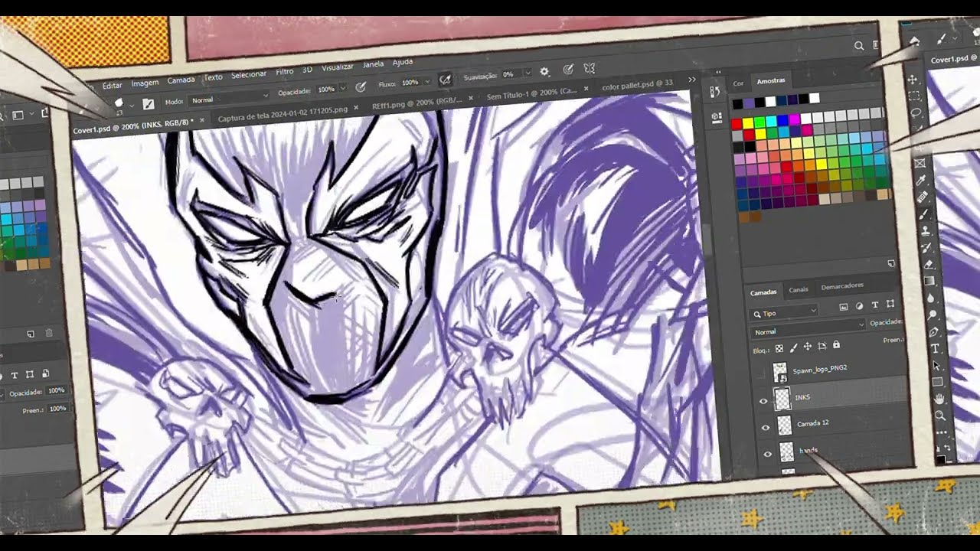Swap foreground and background colors

(x=947, y=447)
